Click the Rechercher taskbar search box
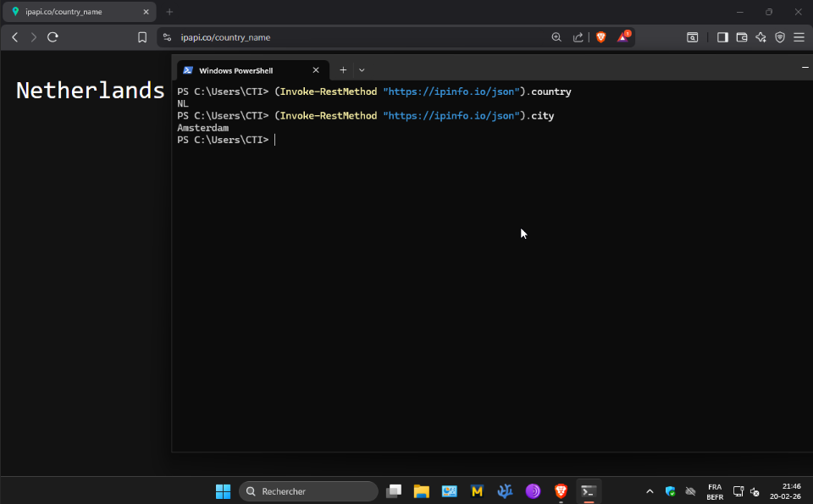Screen dimensions: 813x504 (309, 491)
